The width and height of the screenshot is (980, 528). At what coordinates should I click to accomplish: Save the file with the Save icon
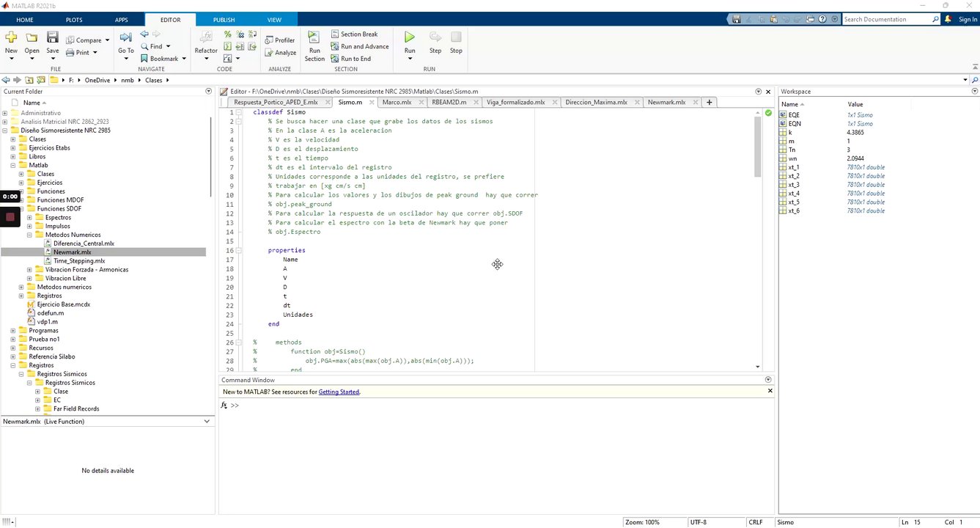53,37
